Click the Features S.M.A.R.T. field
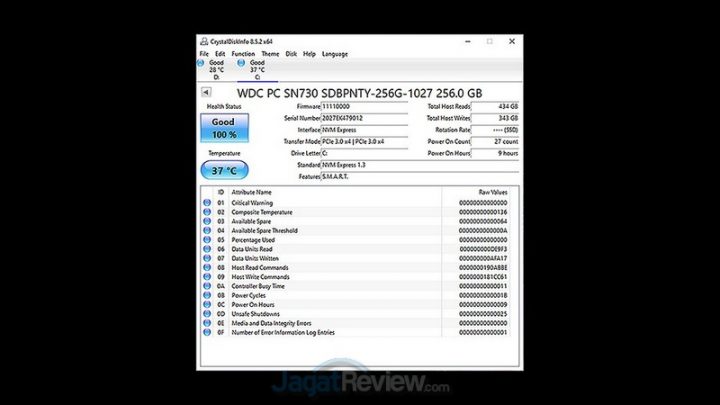Image resolution: width=720 pixels, height=405 pixels. pyautogui.click(x=420, y=177)
